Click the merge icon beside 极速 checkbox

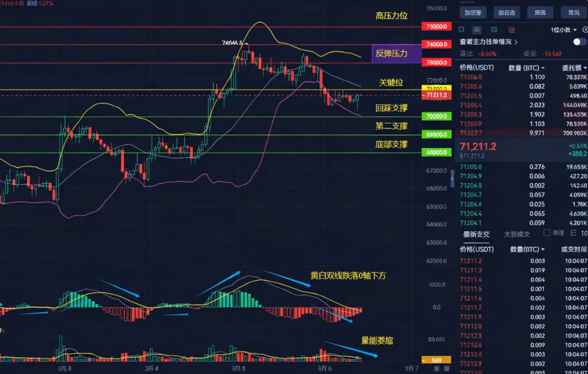[x=573, y=233]
